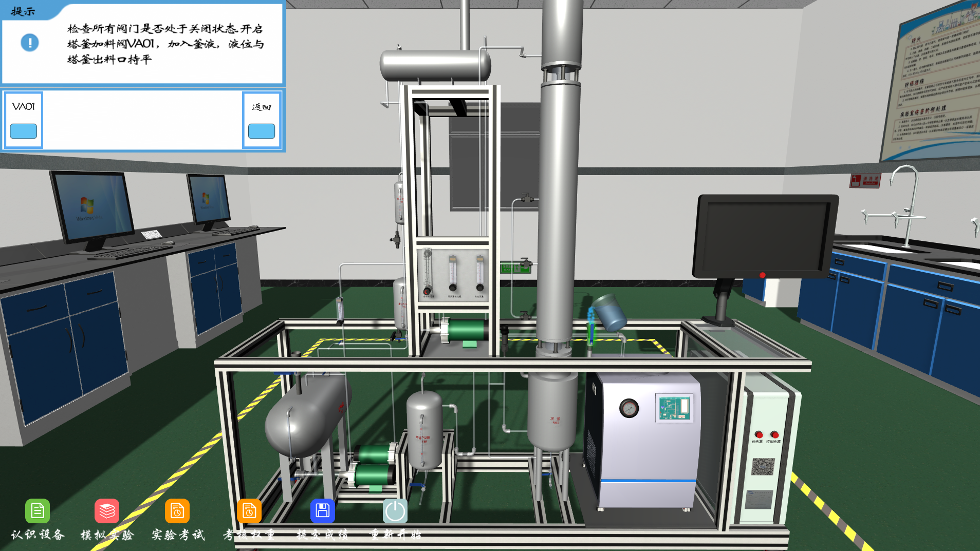Click 提交成绩 blue save disk icon
The width and height of the screenshot is (980, 551).
(x=322, y=511)
